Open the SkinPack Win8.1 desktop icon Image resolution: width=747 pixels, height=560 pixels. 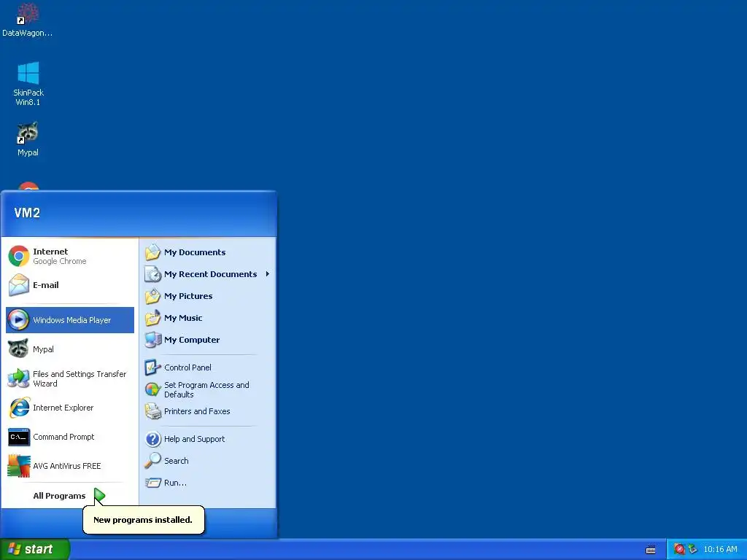point(28,83)
